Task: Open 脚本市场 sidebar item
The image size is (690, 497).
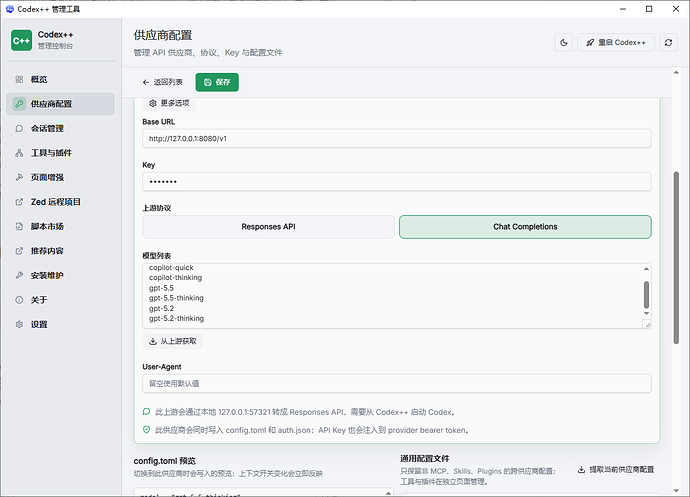Action: point(60,226)
